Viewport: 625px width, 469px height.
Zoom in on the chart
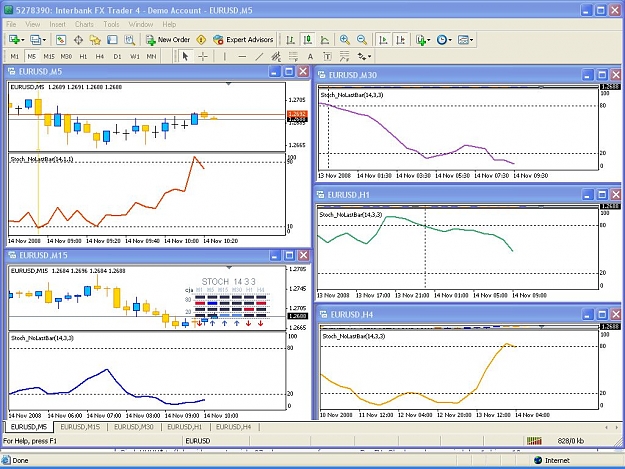coord(345,39)
